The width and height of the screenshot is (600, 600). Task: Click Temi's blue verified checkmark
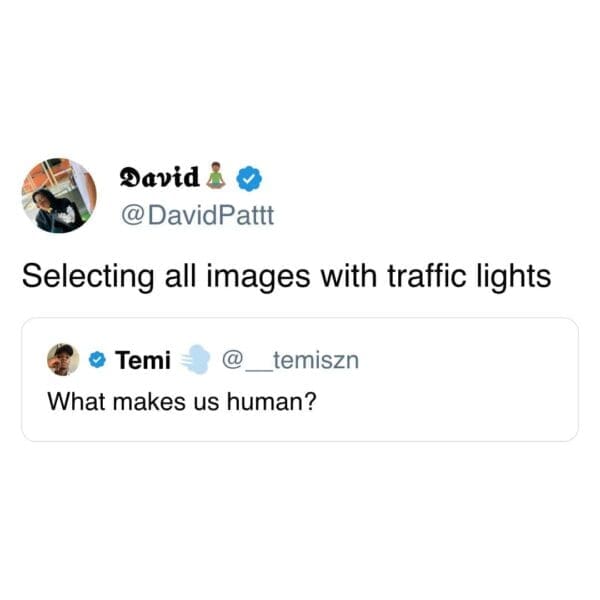tap(97, 360)
